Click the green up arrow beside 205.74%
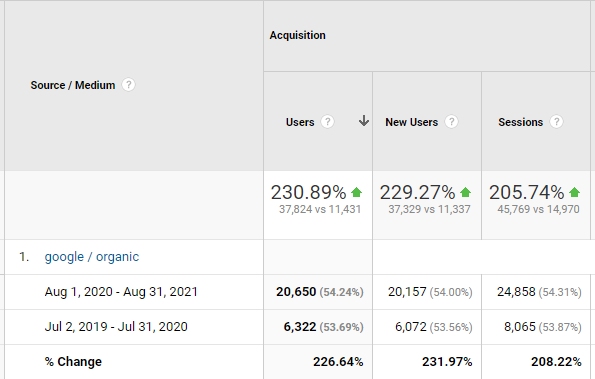Screen dimensions: 595x379 point(574,192)
